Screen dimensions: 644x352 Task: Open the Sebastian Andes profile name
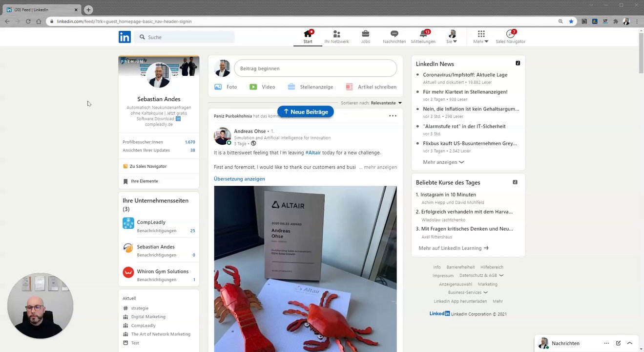[x=159, y=99]
